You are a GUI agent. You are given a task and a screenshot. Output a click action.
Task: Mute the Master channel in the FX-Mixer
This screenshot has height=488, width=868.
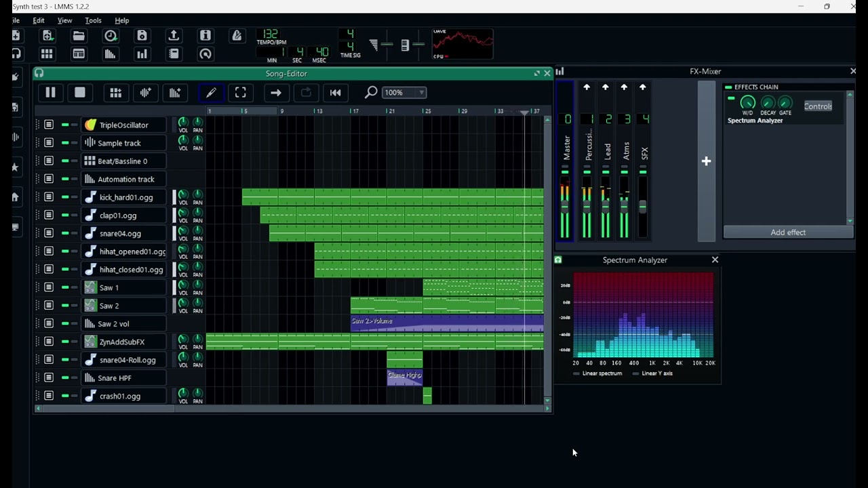[565, 173]
